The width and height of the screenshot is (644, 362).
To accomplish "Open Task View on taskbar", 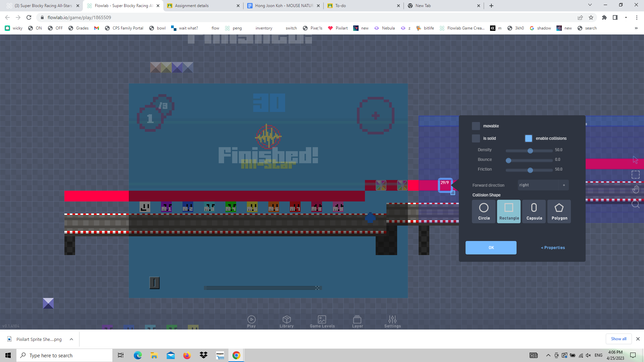I will 121,355.
